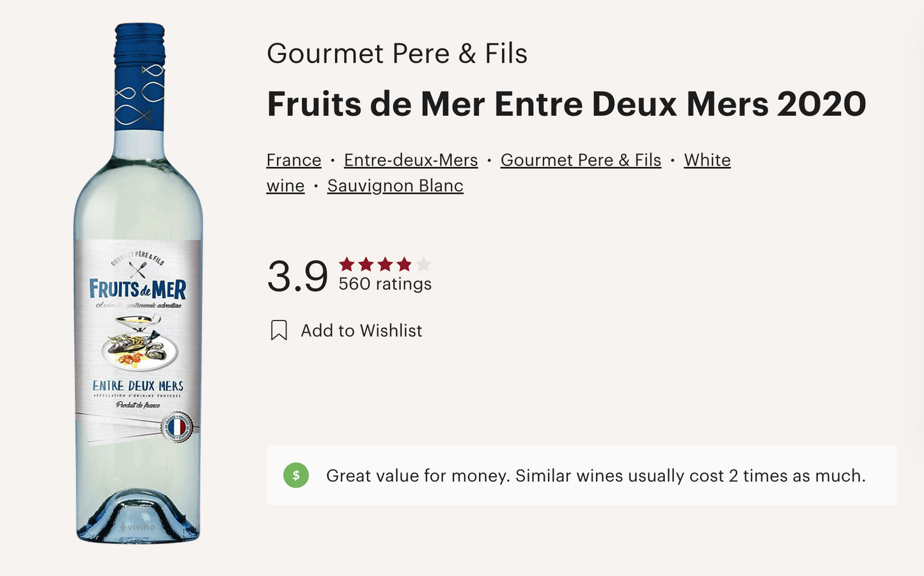The image size is (924, 576).
Task: Open the France country link
Action: click(x=294, y=160)
